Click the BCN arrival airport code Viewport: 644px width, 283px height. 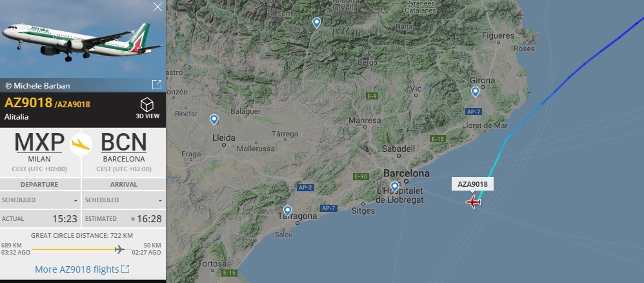pos(124,142)
